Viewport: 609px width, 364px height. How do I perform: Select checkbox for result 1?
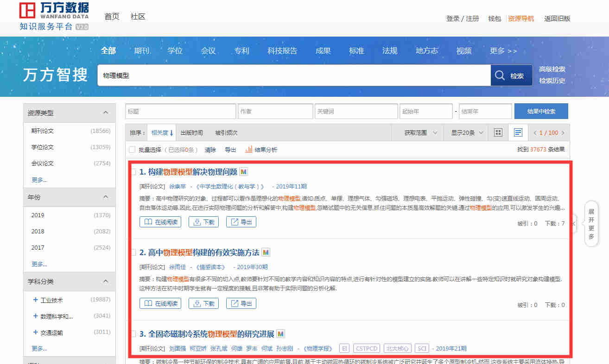(x=133, y=172)
